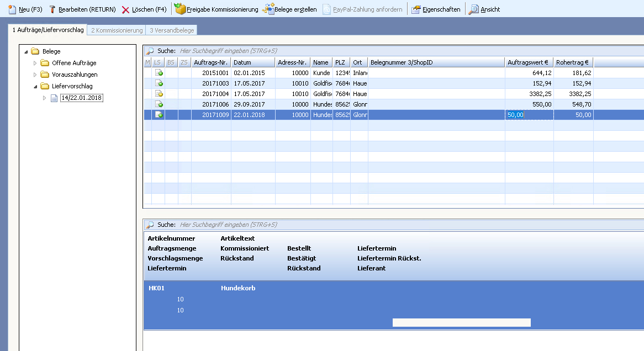The width and height of the screenshot is (644, 351).
Task: Click the Ansicht magnifier icon
Action: [474, 9]
